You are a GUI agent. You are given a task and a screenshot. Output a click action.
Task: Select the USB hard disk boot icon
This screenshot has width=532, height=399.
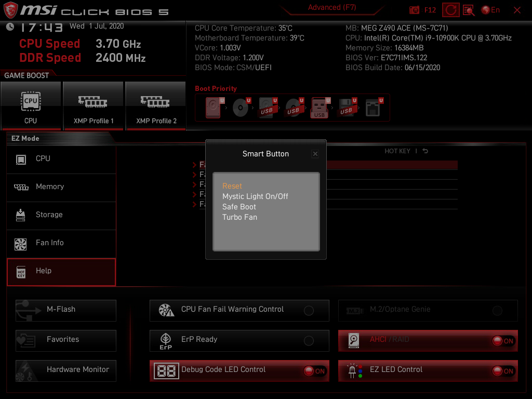pyautogui.click(x=268, y=108)
